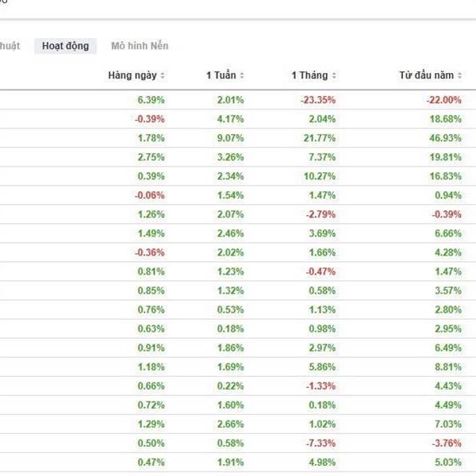
Task: Switch to the Hoạt động tab
Action: 65,46
